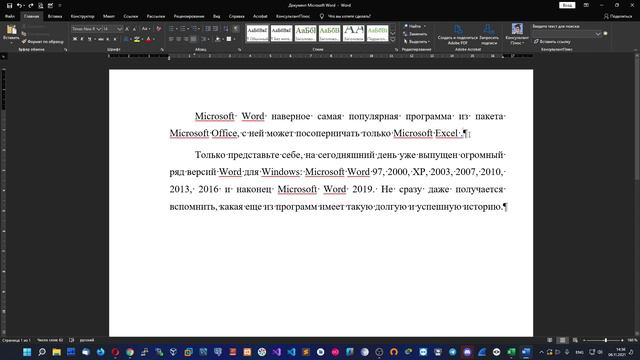This screenshot has width=640, height=360.
Task: Clear all formatting from the selection
Action: pos(159,29)
